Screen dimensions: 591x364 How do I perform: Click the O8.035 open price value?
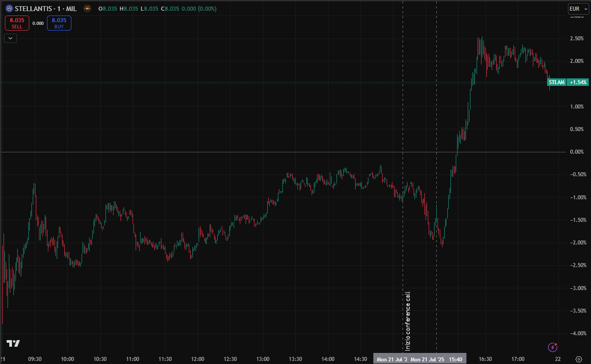click(x=108, y=8)
